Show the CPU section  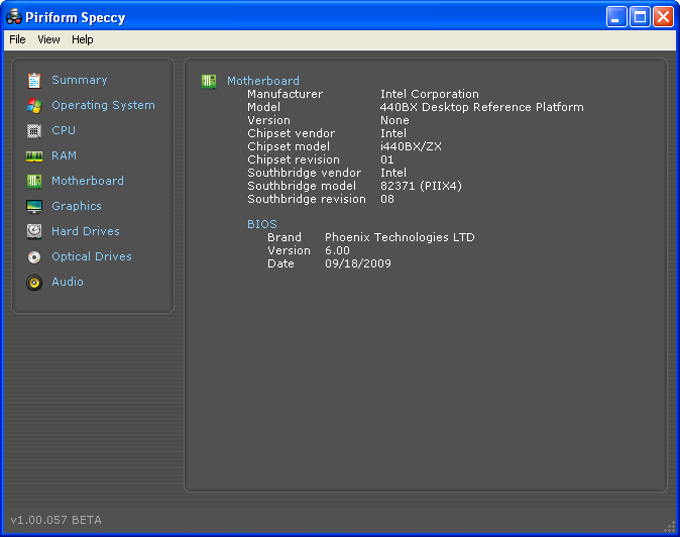point(64,131)
